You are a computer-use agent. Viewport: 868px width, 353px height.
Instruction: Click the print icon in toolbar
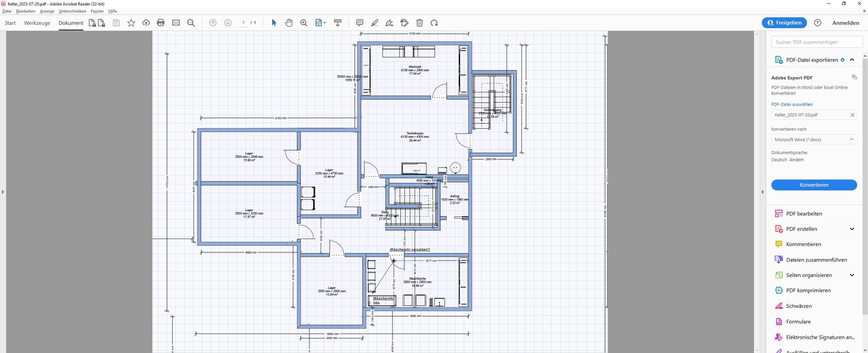(x=161, y=23)
